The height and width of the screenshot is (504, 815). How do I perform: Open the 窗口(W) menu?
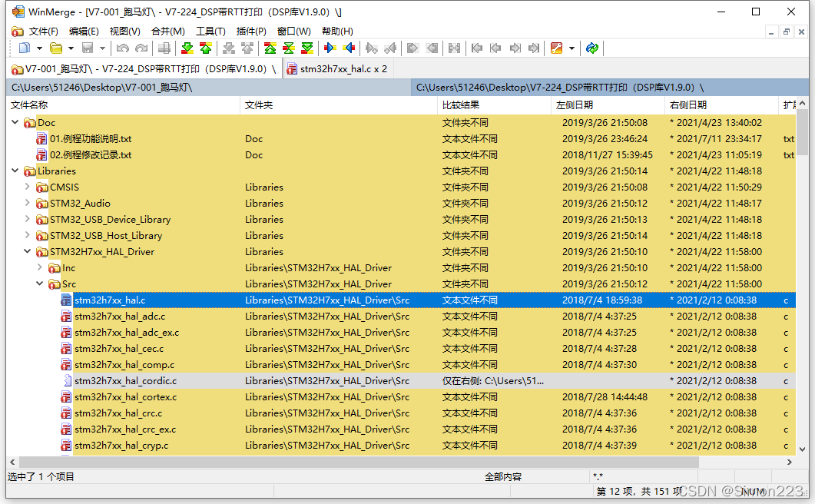(x=293, y=31)
